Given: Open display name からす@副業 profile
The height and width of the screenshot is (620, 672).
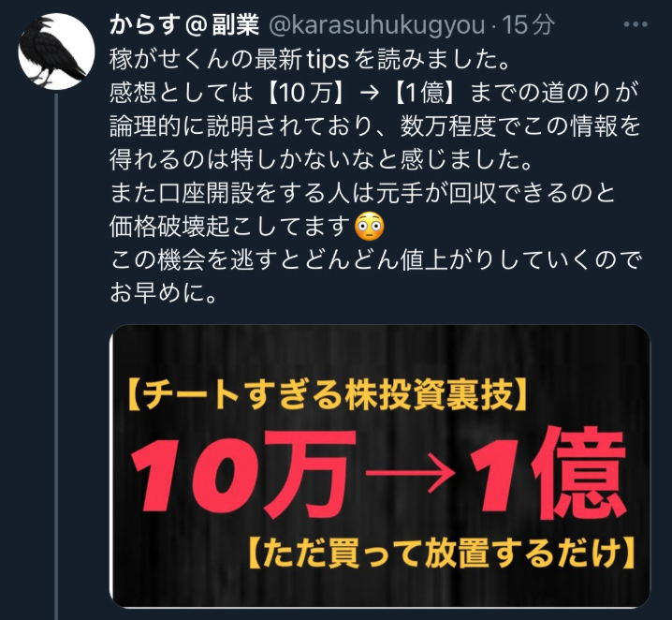Looking at the screenshot, I should (x=184, y=24).
